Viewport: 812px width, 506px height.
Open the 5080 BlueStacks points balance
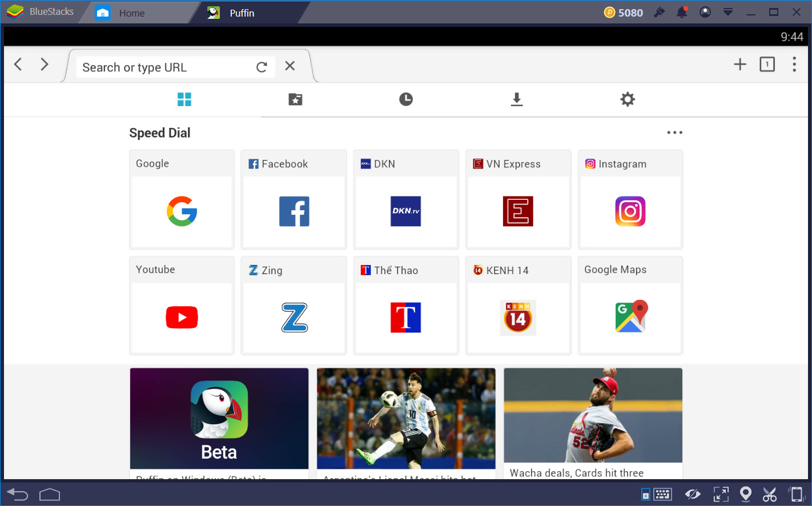[x=624, y=13]
